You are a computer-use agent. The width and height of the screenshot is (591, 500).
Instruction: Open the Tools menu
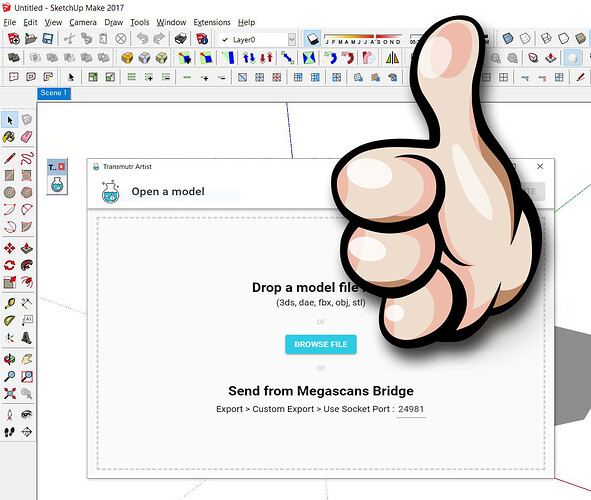point(139,23)
